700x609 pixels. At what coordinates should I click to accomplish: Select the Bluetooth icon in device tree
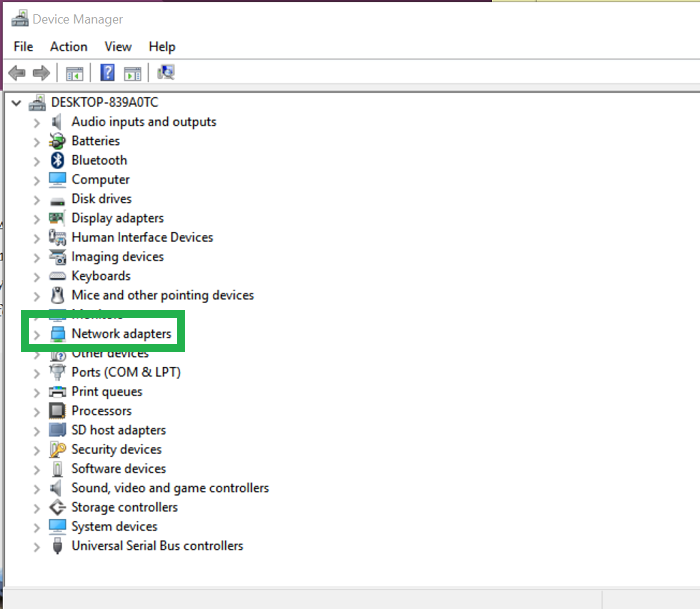coord(58,160)
